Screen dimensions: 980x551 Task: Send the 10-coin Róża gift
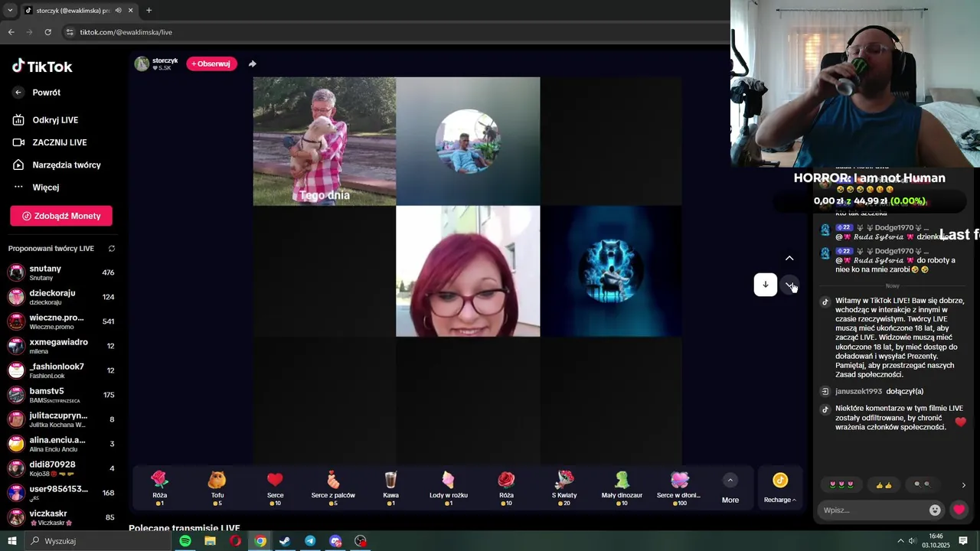pos(506,487)
